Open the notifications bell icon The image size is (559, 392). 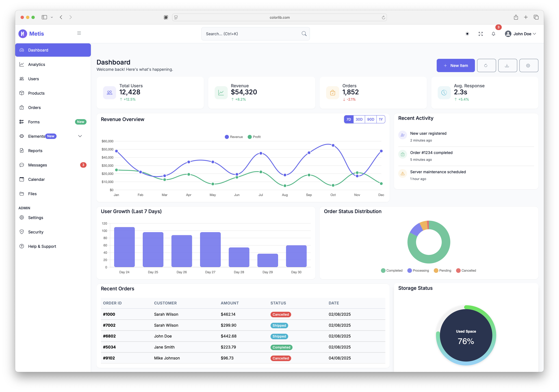click(493, 34)
